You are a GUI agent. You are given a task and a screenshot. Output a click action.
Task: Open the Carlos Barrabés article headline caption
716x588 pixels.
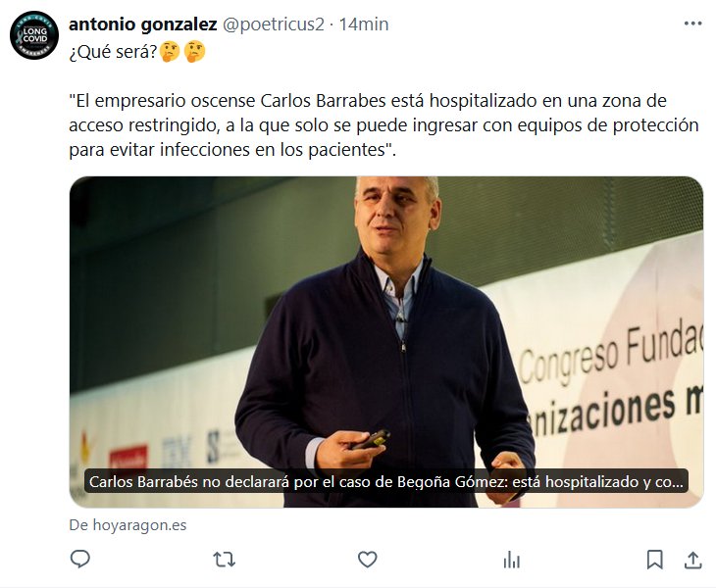(x=386, y=482)
